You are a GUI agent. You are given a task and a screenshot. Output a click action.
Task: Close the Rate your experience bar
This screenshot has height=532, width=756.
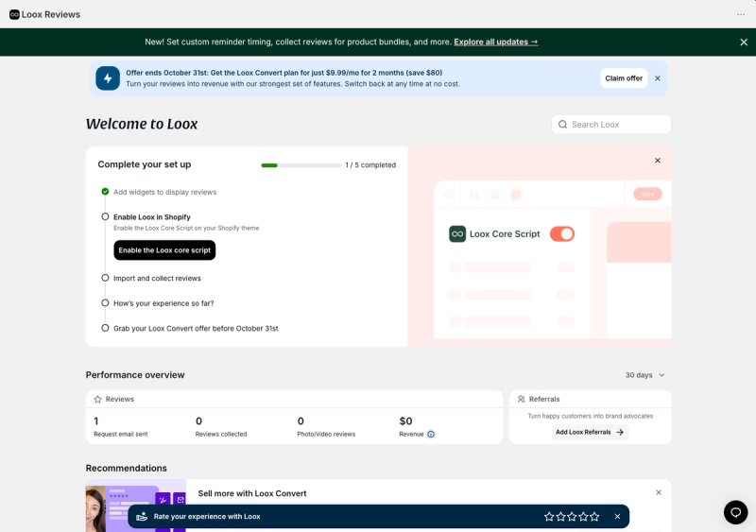[x=617, y=517]
